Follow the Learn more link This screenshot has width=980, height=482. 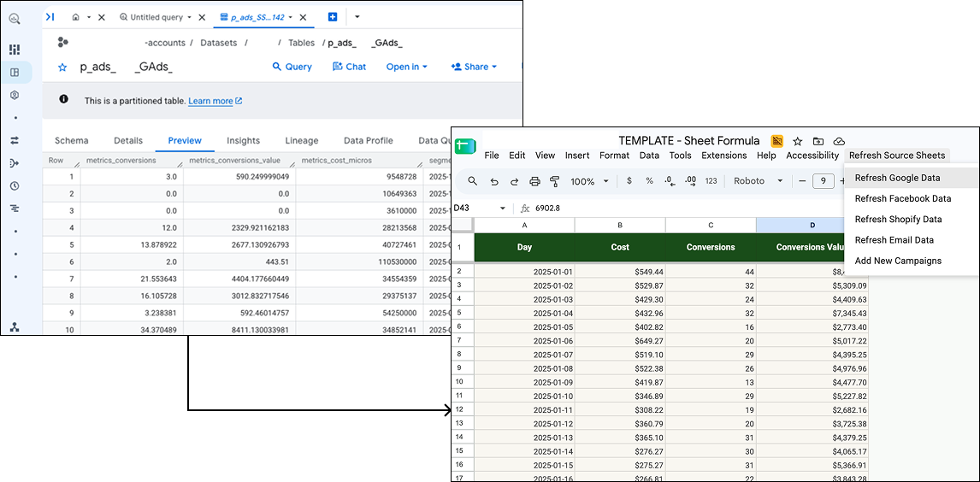coord(215,101)
